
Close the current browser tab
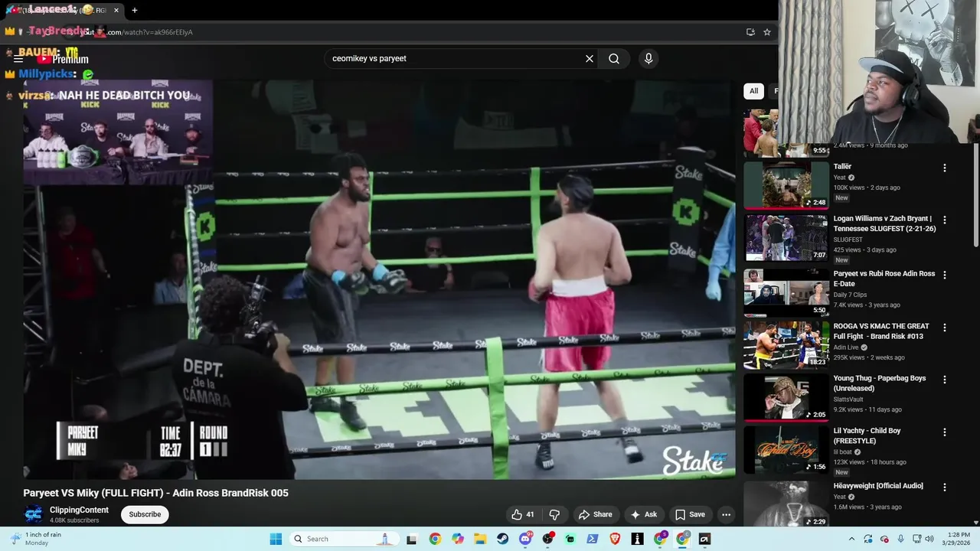116,10
